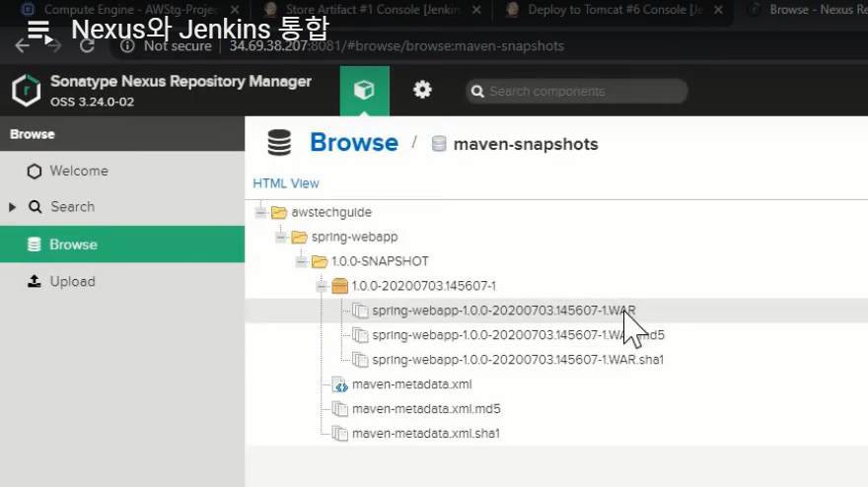
Task: Click the browser address bar URL
Action: pos(397,46)
